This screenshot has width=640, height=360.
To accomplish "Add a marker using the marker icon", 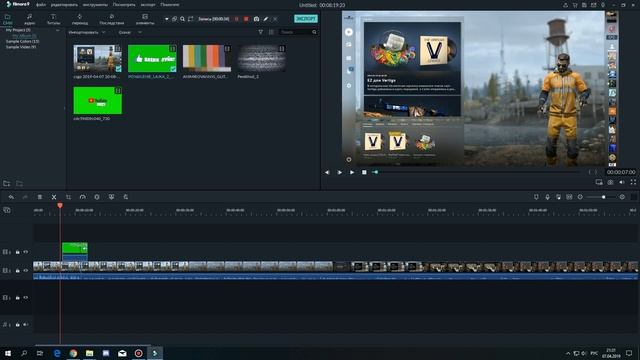I will coord(536,197).
